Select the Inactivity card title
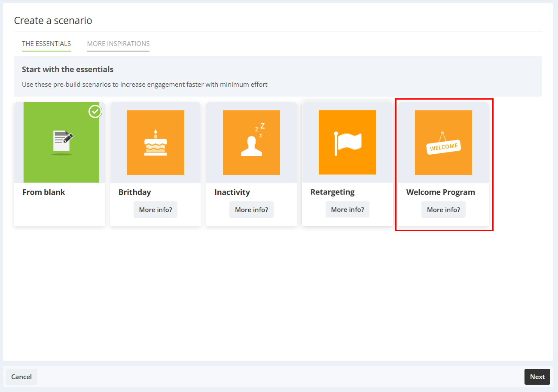558x392 pixels. coord(232,192)
